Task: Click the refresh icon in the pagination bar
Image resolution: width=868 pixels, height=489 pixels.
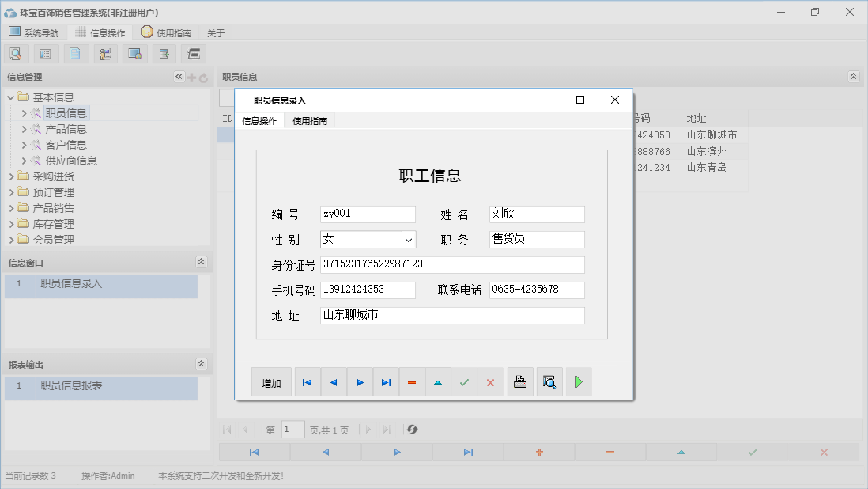Action: [x=411, y=430]
